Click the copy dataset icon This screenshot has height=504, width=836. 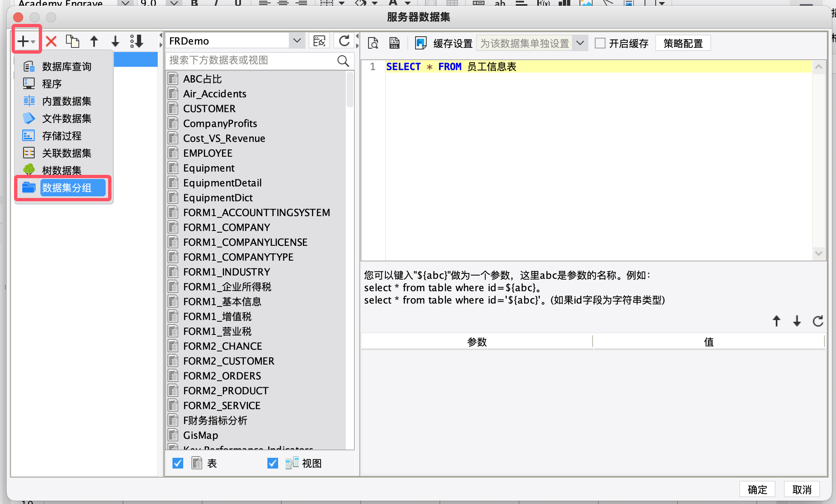click(x=73, y=41)
